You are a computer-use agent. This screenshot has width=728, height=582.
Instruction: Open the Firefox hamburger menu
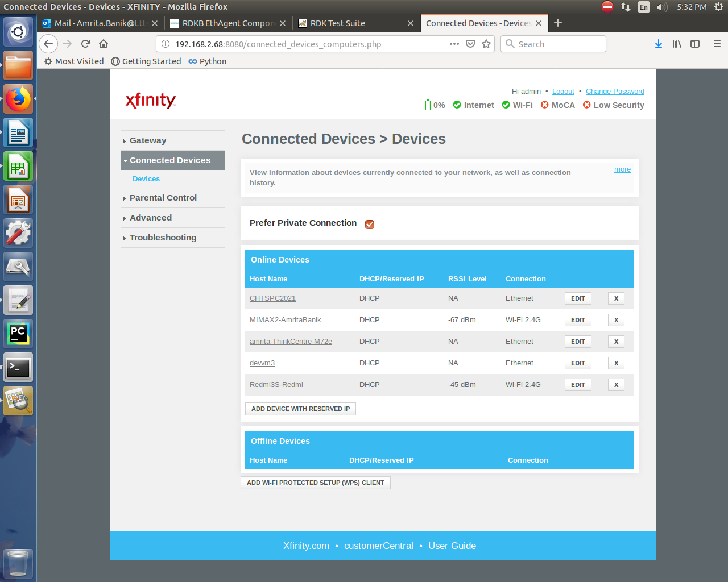pyautogui.click(x=717, y=44)
